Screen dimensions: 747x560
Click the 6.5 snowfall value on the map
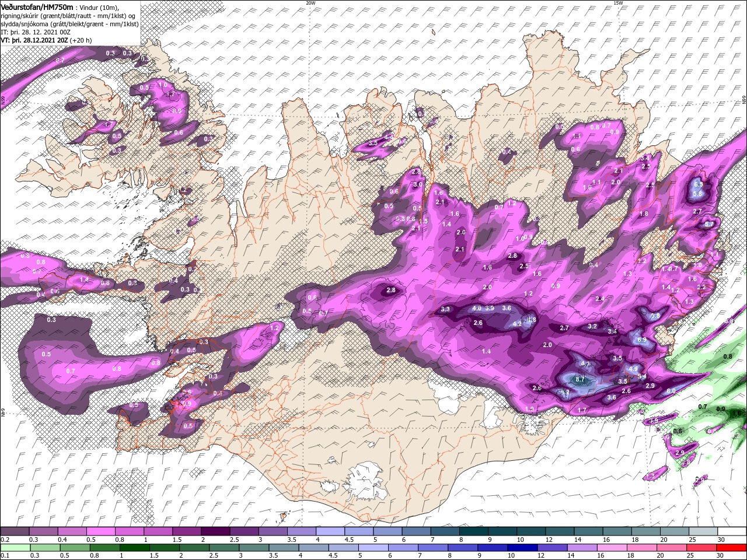click(699, 184)
